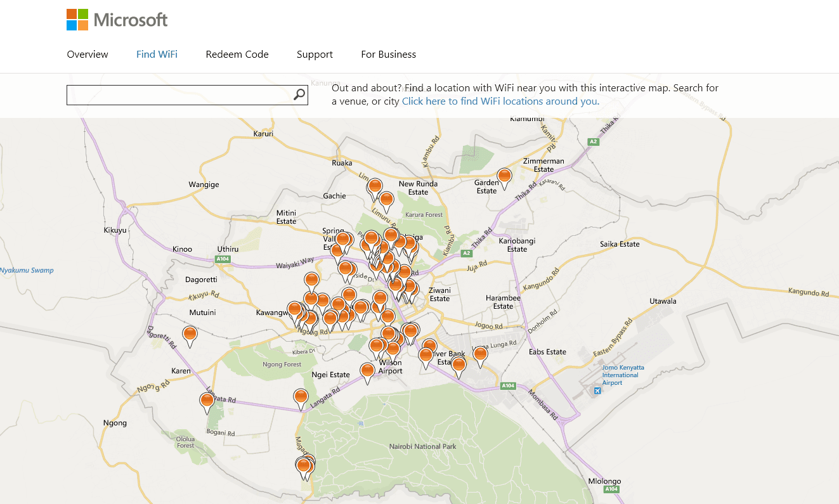Click 'Click here to find WiFi locations' link
The image size is (839, 504).
point(500,101)
